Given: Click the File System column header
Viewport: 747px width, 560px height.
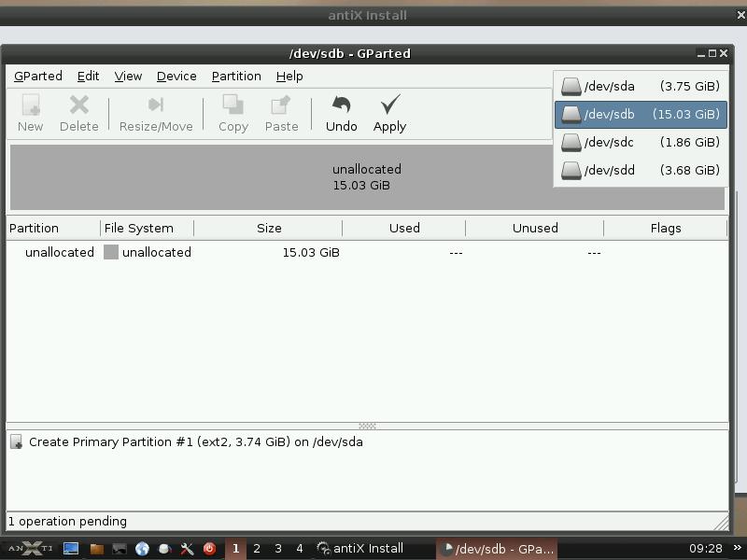Looking at the screenshot, I should point(147,228).
